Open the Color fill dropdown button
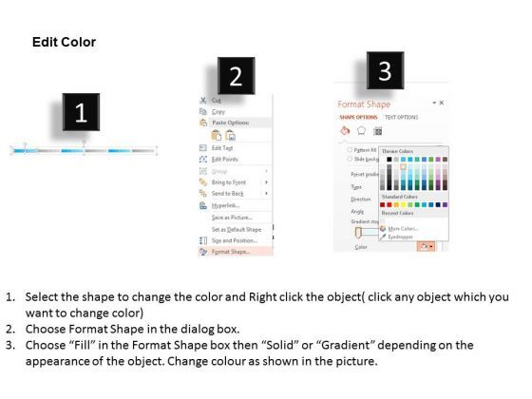This screenshot has width=532, height=399. pyautogui.click(x=426, y=246)
